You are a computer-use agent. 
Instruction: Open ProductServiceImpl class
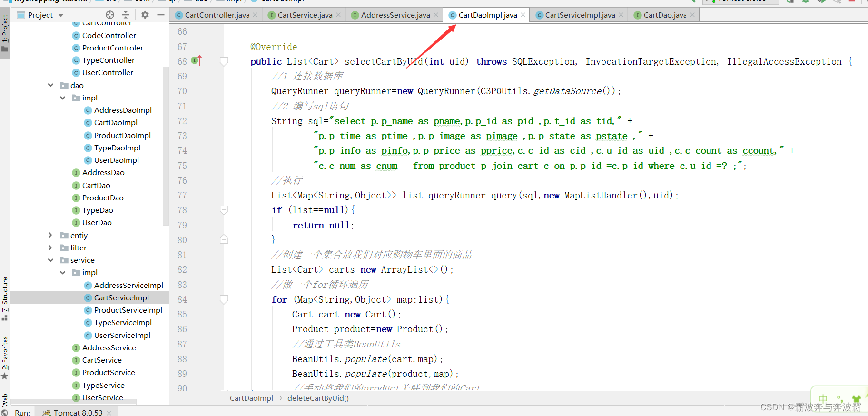[128, 310]
